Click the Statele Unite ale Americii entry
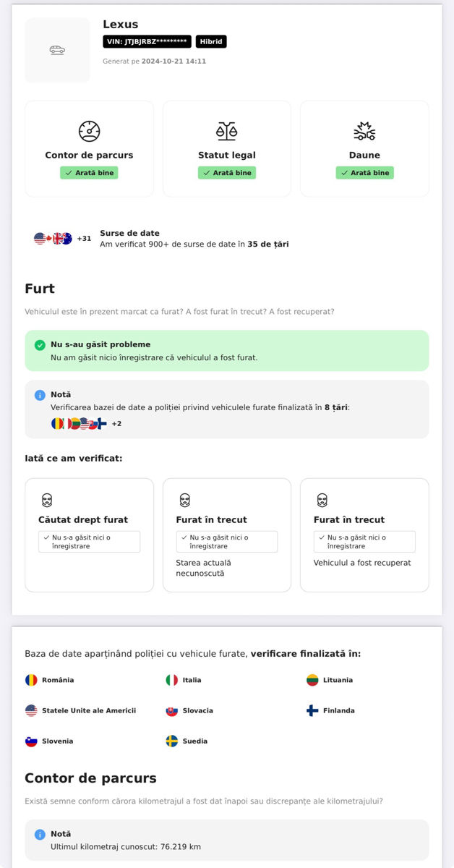Screen dimensions: 454x868 point(80,710)
